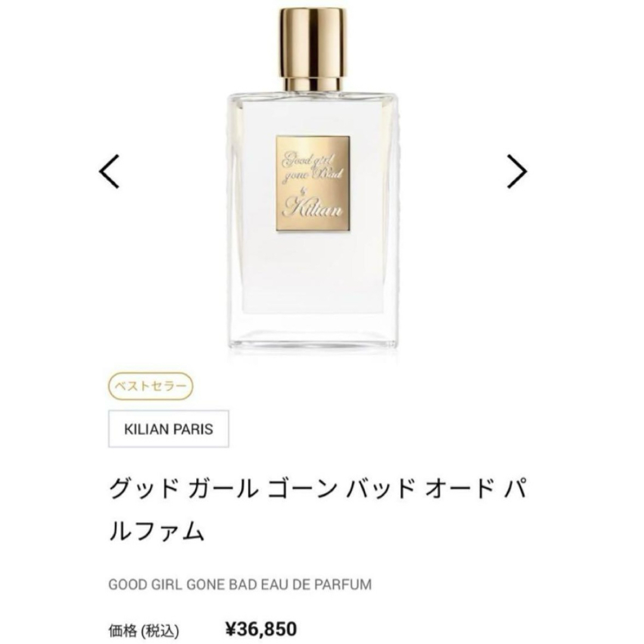This screenshot has height=644, width=644.
Task: Show next slide with right chevron
Action: (x=516, y=171)
